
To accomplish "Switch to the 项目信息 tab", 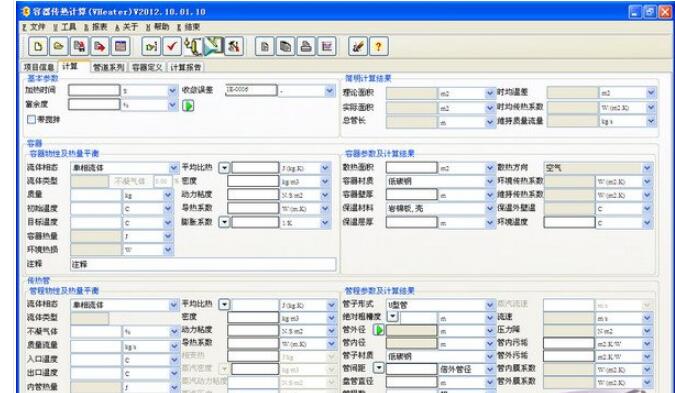I will (39, 67).
